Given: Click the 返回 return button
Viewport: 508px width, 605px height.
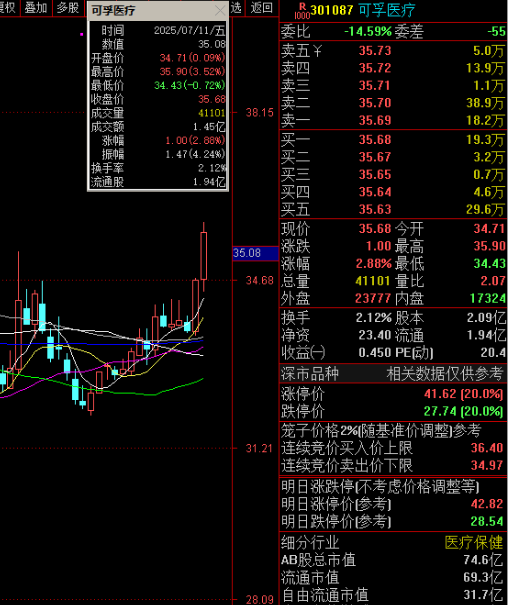Looking at the screenshot, I should pyautogui.click(x=261, y=7).
